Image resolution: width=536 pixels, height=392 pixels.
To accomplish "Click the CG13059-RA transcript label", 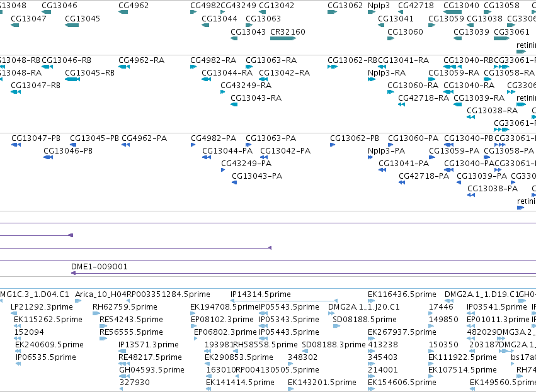I will (454, 73).
